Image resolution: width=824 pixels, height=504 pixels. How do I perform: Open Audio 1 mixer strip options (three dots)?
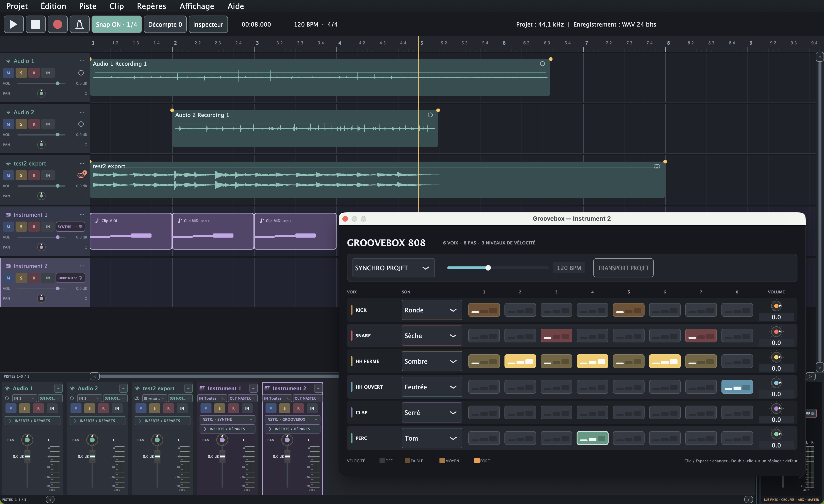point(59,388)
